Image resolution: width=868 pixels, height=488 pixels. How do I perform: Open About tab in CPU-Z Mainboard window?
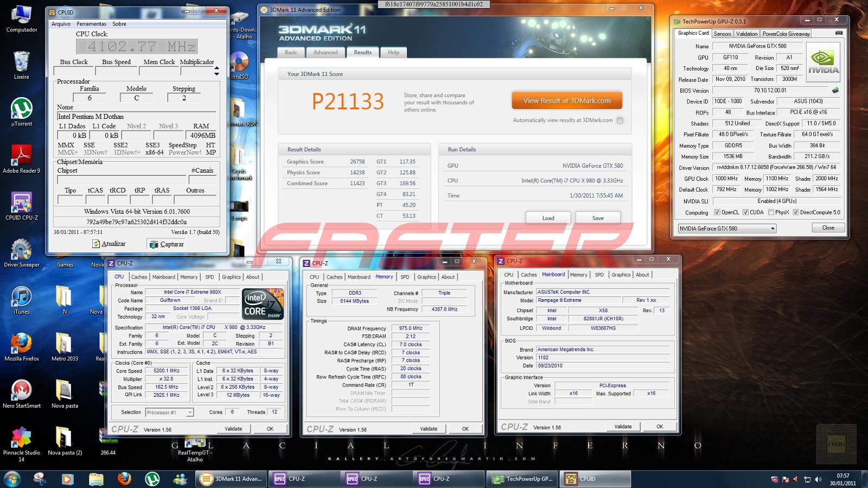(x=642, y=275)
